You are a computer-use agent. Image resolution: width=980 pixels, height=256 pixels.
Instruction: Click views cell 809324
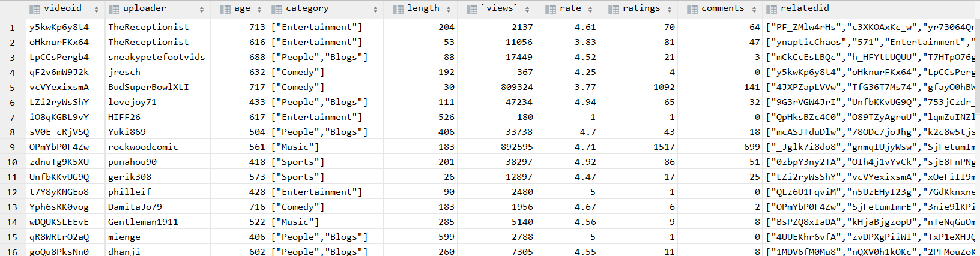click(517, 87)
